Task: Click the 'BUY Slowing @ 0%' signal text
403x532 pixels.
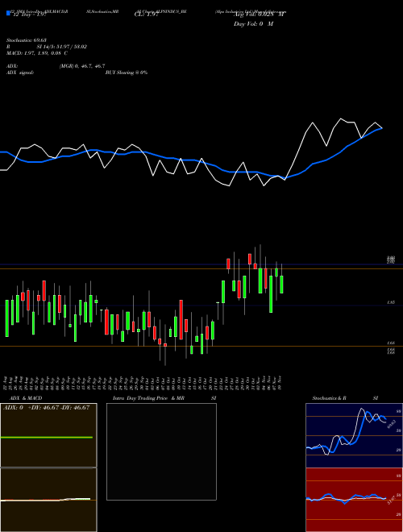Action: (127, 73)
